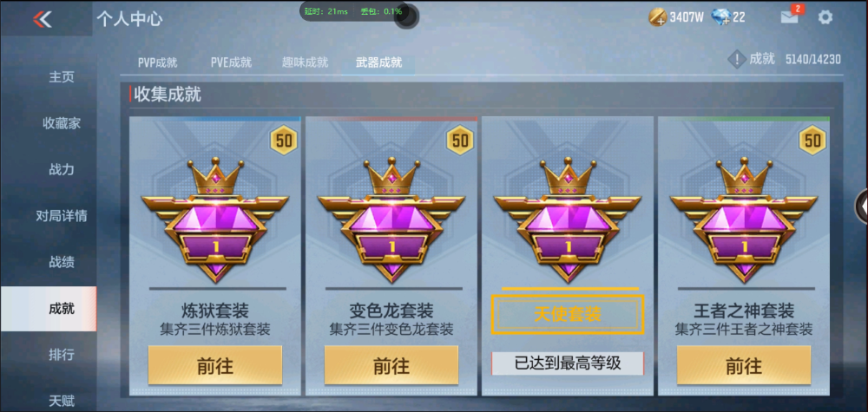
Task: Select the 炼狱套装 crown medal badge
Action: pos(214,220)
